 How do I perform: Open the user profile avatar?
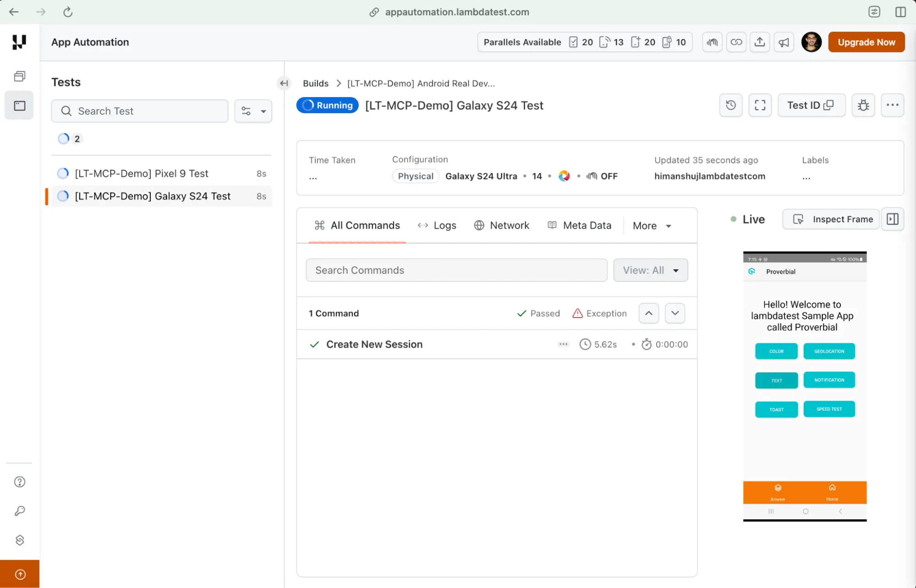tap(811, 42)
